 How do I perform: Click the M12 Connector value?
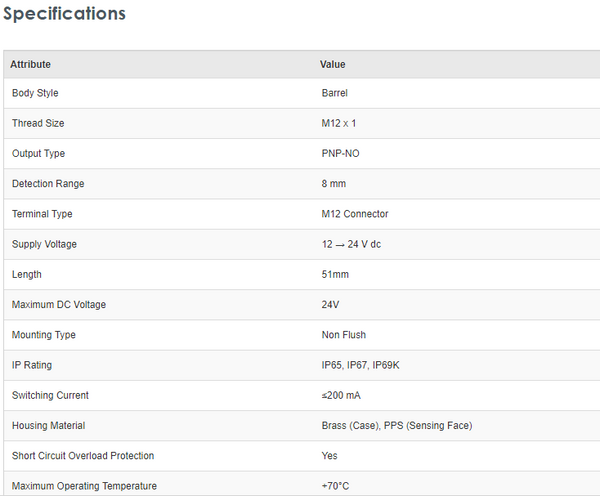pos(355,214)
